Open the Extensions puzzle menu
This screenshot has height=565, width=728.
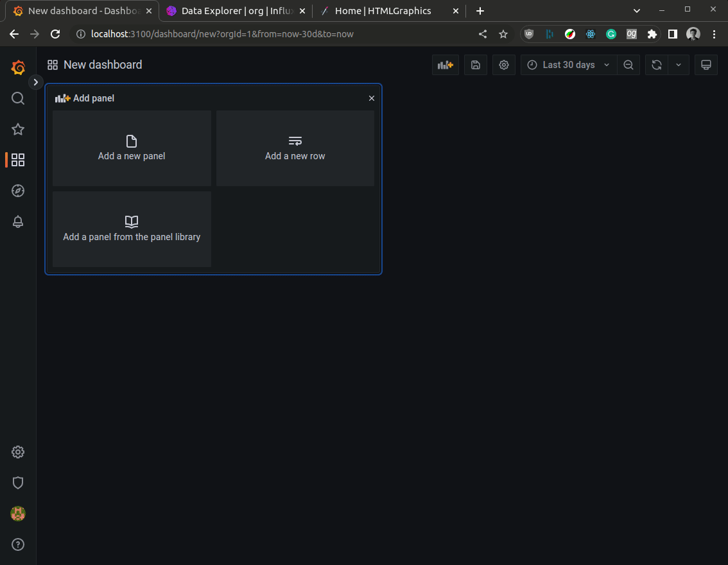click(x=652, y=34)
